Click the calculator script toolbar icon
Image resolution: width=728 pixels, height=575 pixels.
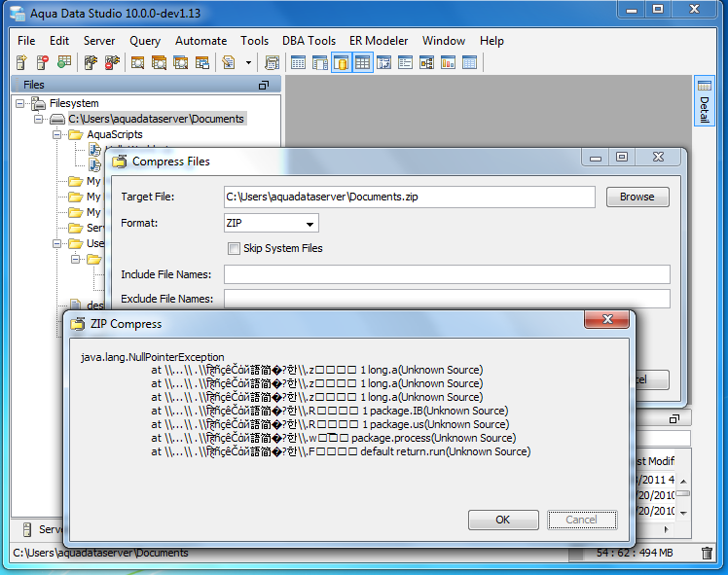coord(273,62)
